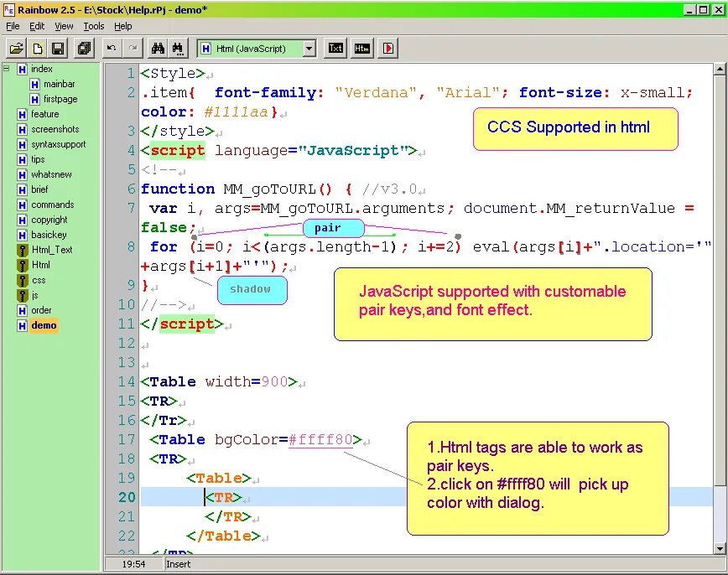Click the Save All stacked disks icon

tap(84, 49)
